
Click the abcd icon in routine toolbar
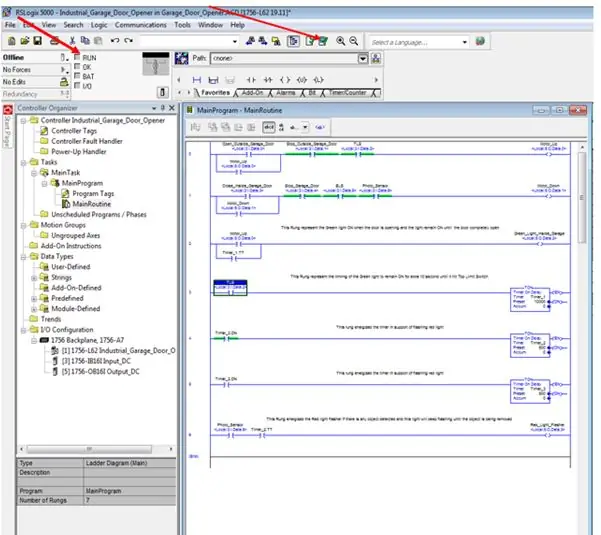tap(269, 127)
